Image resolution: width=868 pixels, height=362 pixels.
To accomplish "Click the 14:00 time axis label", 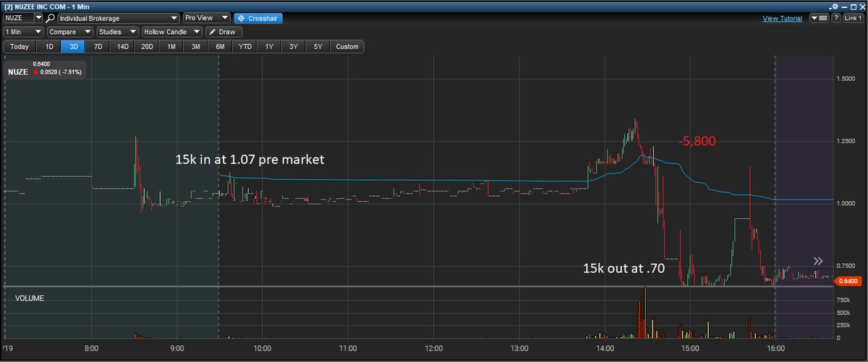I will (x=605, y=348).
